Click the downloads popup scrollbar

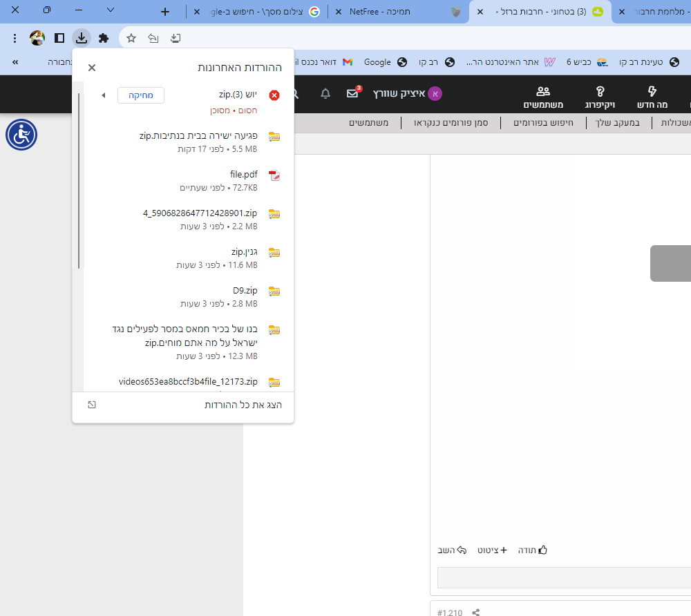pos(79,180)
